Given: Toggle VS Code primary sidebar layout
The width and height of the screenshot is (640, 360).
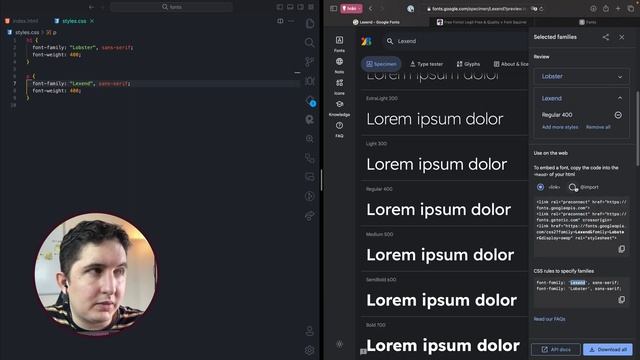Looking at the screenshot, I should pos(280,7).
